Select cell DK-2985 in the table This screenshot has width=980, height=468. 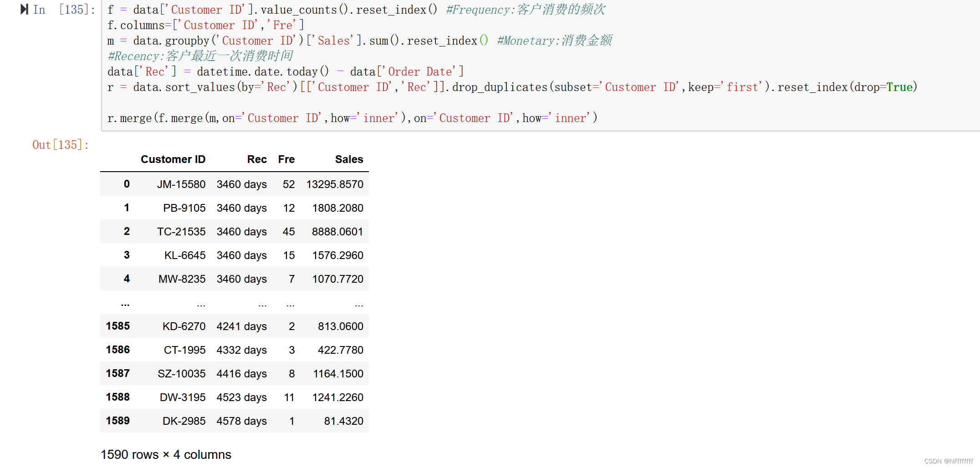184,421
